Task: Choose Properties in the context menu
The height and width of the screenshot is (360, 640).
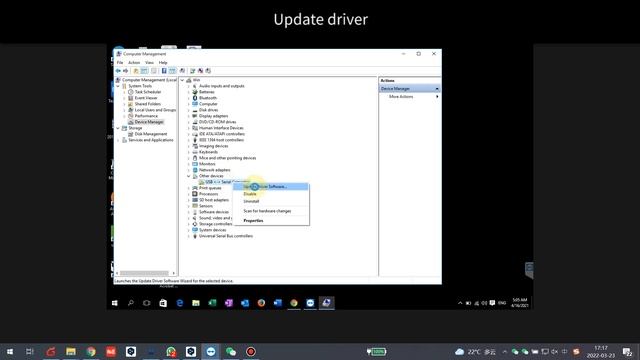Action: (271, 220)
